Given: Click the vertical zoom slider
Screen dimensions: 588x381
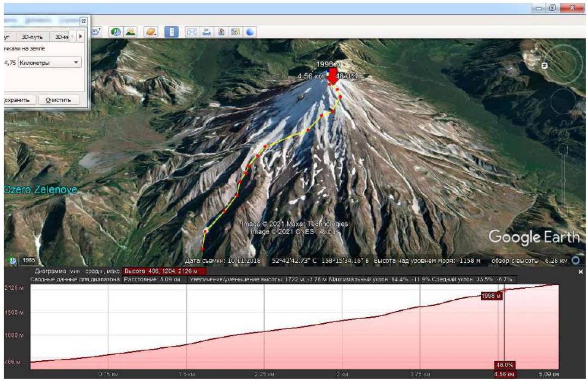Looking at the screenshot, I should (563, 175).
